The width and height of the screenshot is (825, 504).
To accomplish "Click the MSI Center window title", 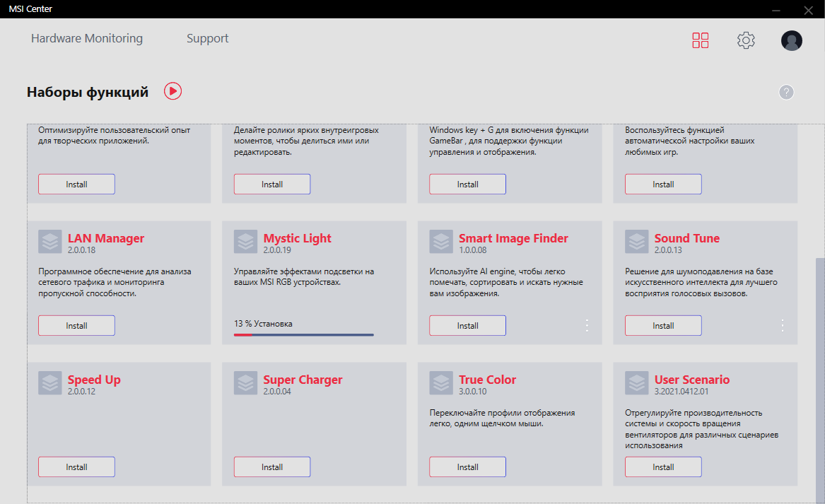I will (x=30, y=9).
